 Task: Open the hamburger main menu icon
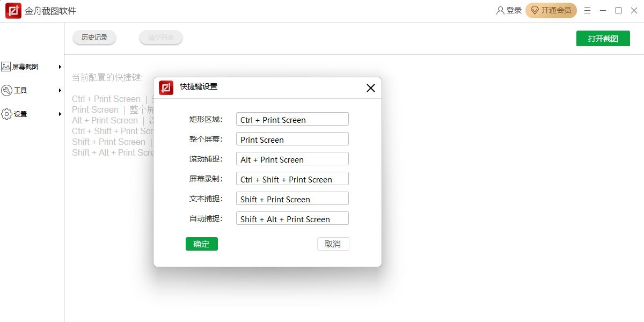pos(587,11)
